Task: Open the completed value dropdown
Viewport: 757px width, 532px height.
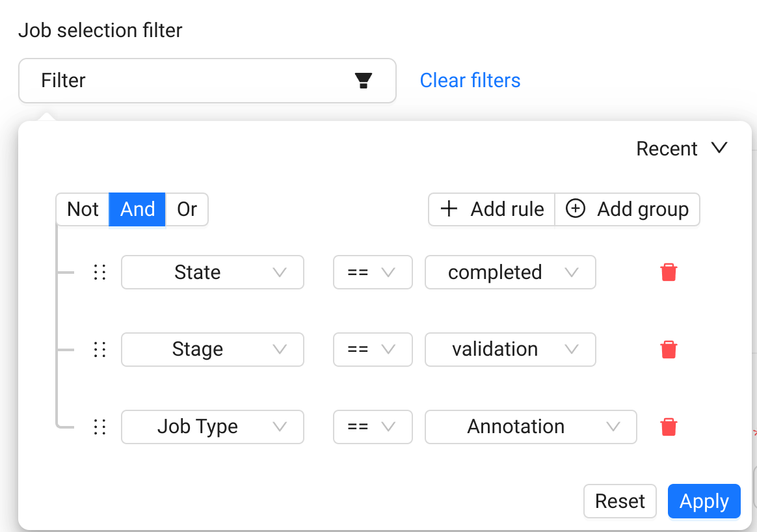Action: [510, 272]
